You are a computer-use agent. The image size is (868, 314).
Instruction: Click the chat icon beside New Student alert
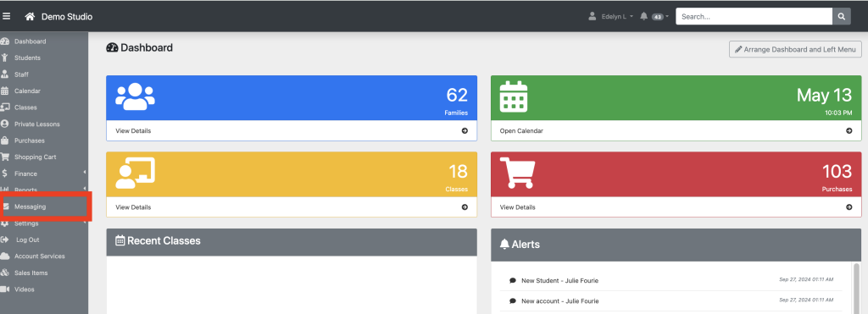coord(513,280)
